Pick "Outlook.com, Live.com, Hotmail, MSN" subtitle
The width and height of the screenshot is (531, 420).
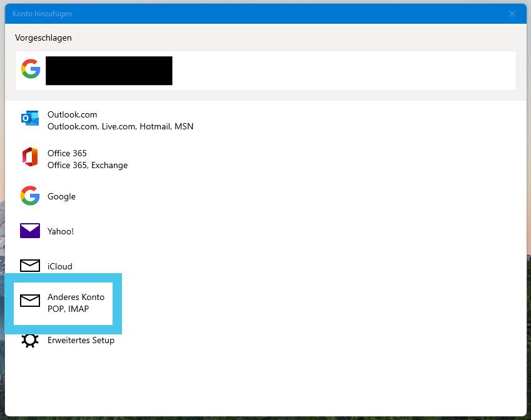pos(120,127)
